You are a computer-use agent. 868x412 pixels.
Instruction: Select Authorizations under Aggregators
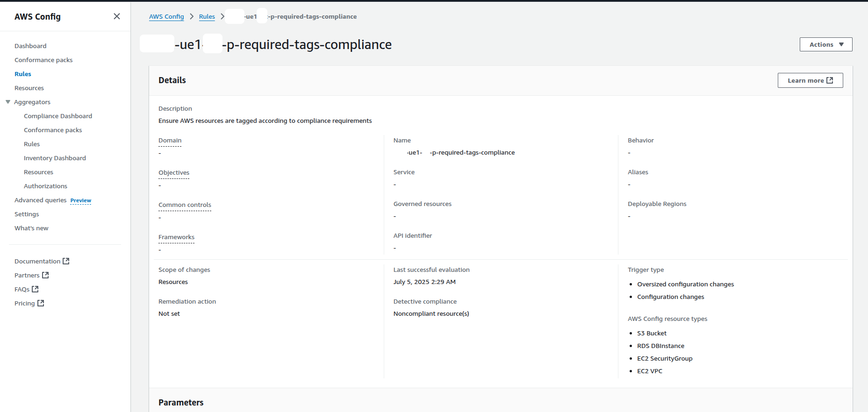[x=45, y=186]
